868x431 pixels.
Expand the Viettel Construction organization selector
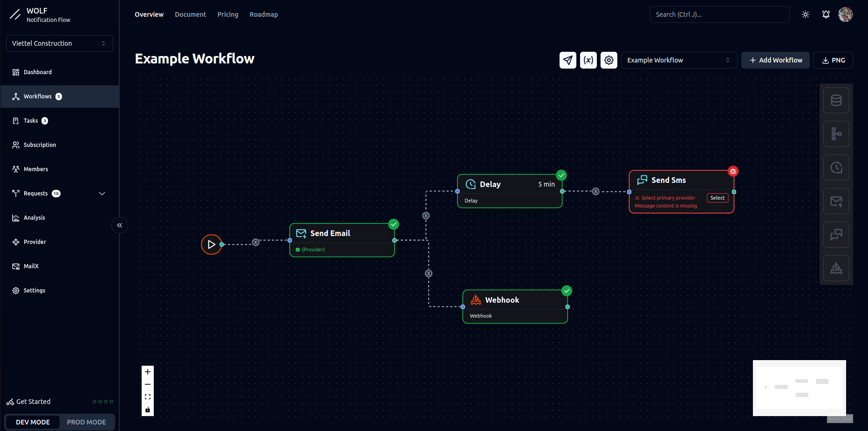pos(59,43)
